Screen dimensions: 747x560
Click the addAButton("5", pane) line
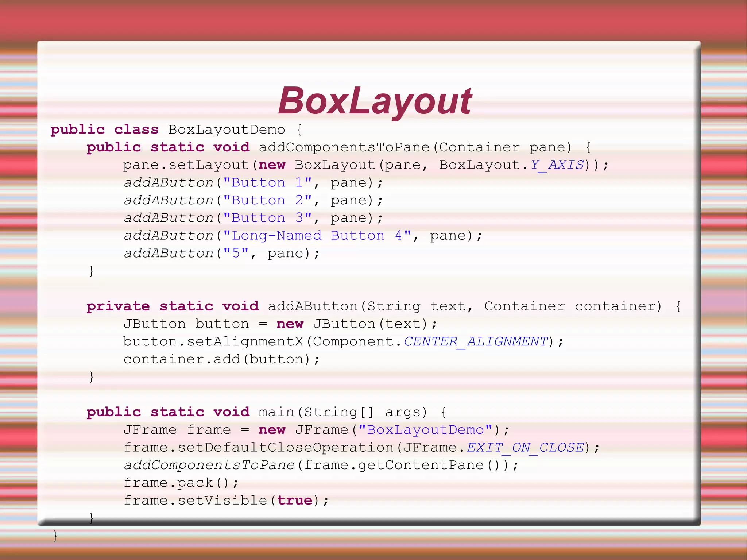[222, 253]
